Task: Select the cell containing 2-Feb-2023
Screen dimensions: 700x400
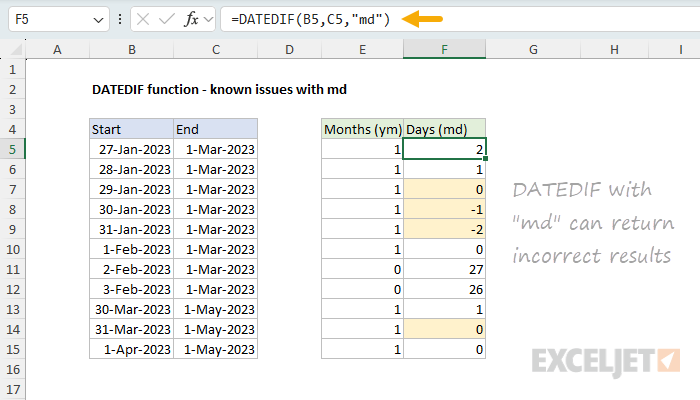Action: coord(131,269)
